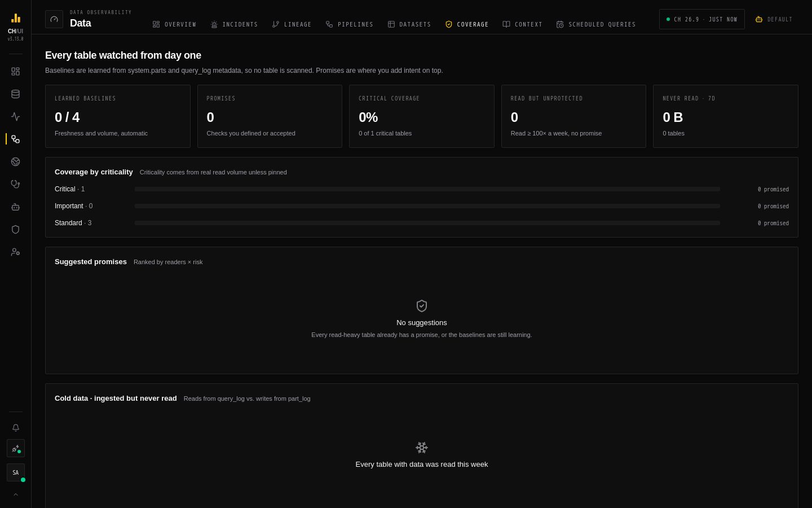
Task: Click the Context book icon
Action: (x=506, y=24)
